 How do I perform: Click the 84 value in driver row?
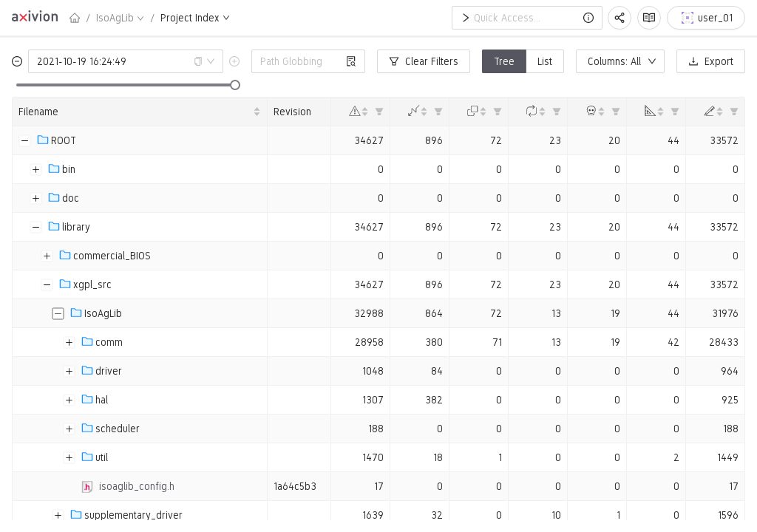point(436,371)
